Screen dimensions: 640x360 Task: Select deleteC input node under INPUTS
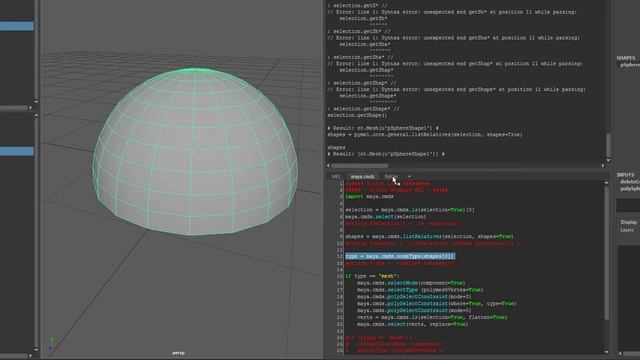pyautogui.click(x=630, y=182)
